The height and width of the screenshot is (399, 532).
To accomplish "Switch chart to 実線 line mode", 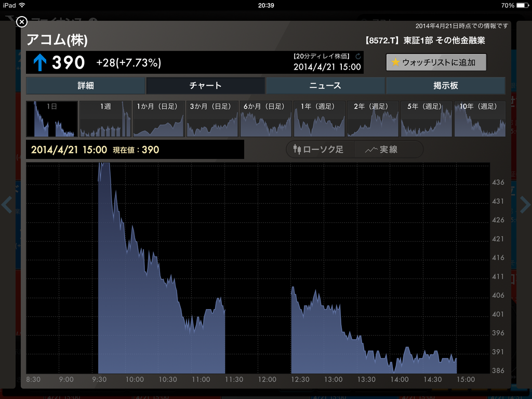I will [389, 149].
